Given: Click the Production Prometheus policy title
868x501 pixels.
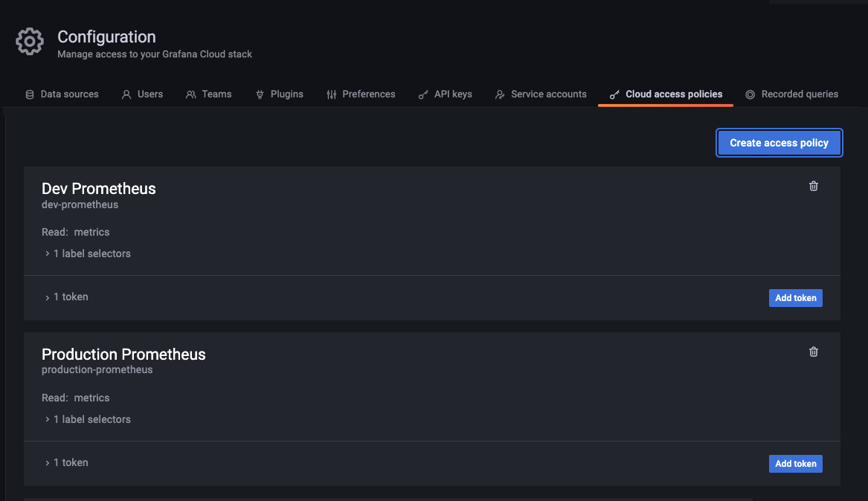Looking at the screenshot, I should [123, 355].
